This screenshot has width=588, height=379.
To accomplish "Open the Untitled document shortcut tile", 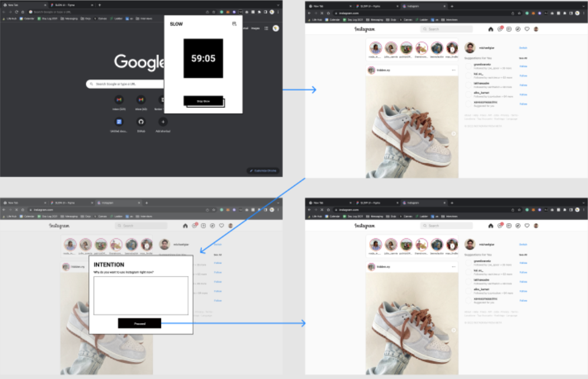I will tap(119, 121).
